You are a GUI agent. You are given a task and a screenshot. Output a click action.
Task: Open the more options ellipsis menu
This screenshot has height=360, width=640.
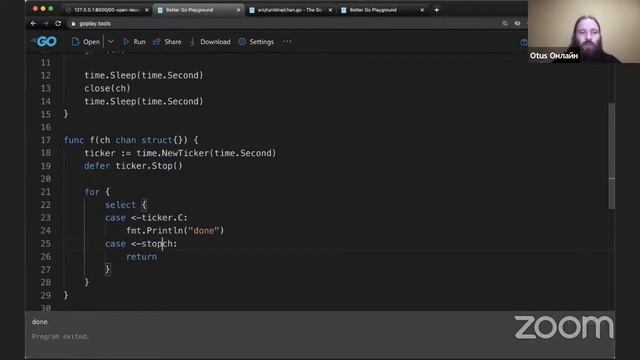coord(287,41)
